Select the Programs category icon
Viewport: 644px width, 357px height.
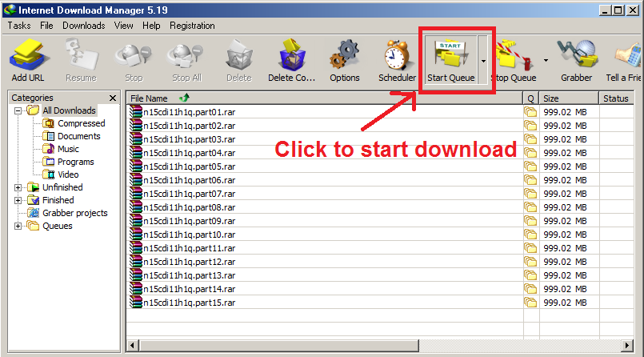tap(49, 162)
